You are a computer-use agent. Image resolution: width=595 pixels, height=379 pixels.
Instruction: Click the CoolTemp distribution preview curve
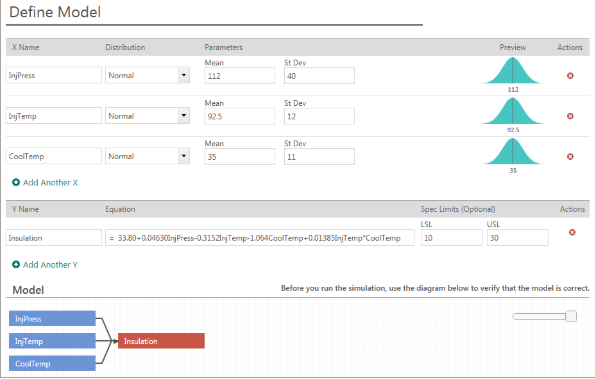(513, 151)
